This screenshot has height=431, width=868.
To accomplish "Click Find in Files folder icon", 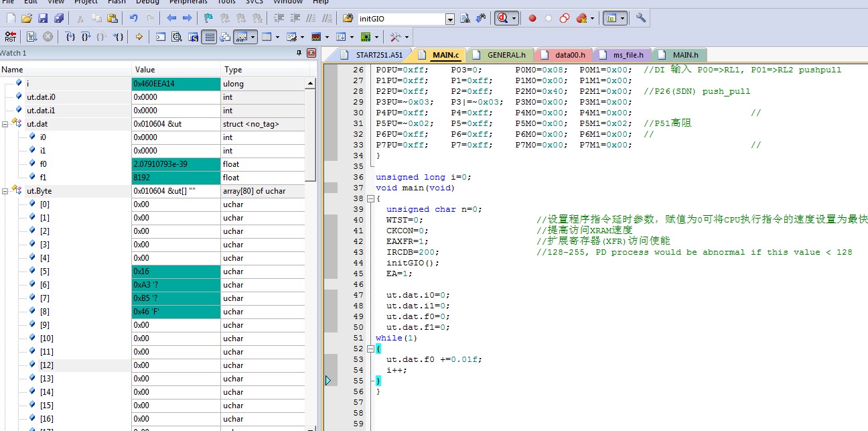I will coord(348,19).
